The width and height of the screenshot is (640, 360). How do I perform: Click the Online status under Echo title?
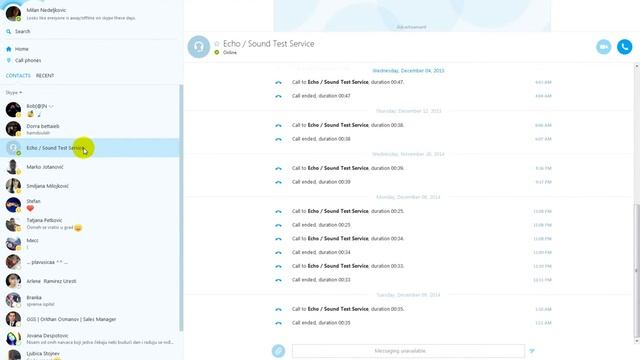229,53
